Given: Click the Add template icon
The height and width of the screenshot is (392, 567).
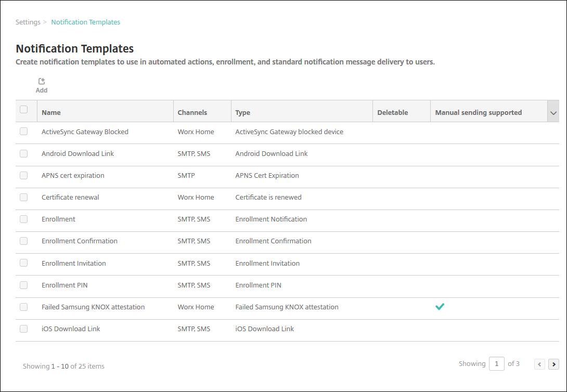Looking at the screenshot, I should click(x=42, y=82).
